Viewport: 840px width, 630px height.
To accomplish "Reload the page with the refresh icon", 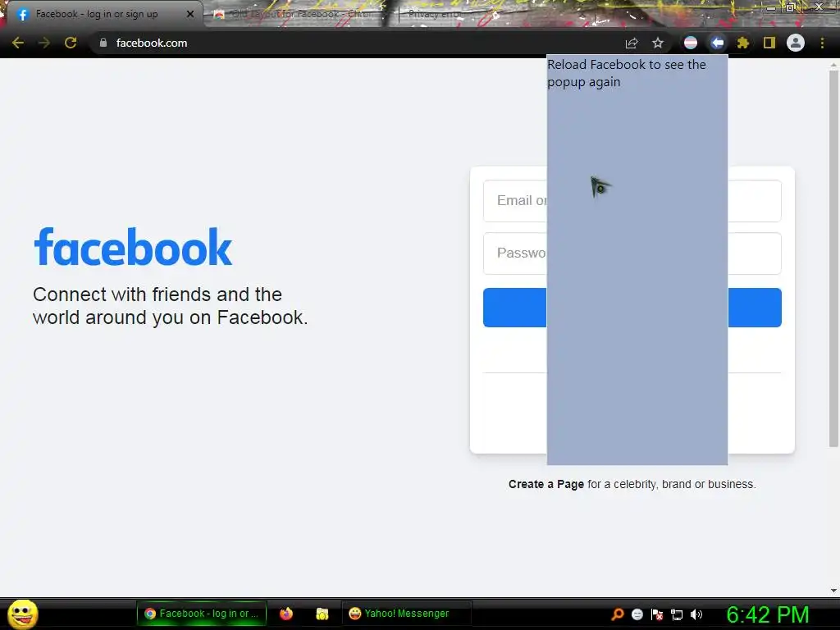I will click(71, 43).
